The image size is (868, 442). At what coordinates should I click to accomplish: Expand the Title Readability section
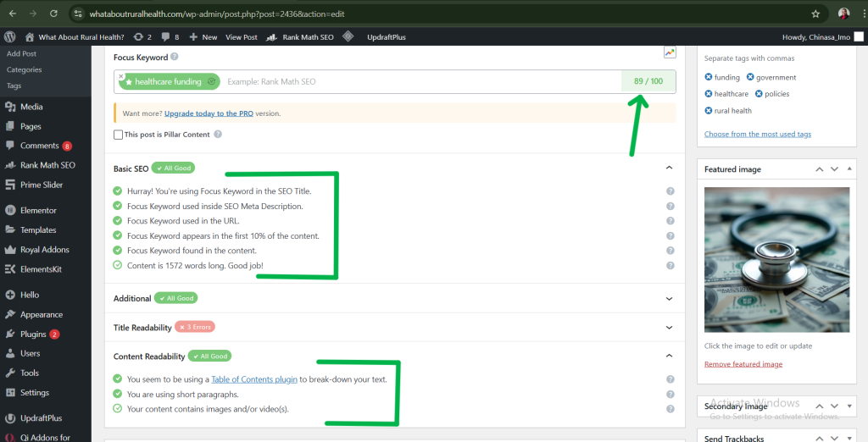coord(670,327)
